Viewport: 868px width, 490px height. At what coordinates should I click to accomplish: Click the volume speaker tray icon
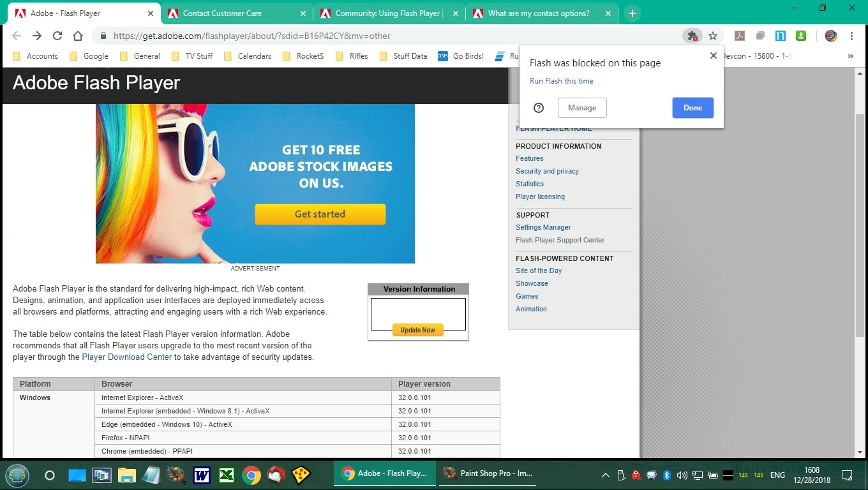click(x=682, y=475)
